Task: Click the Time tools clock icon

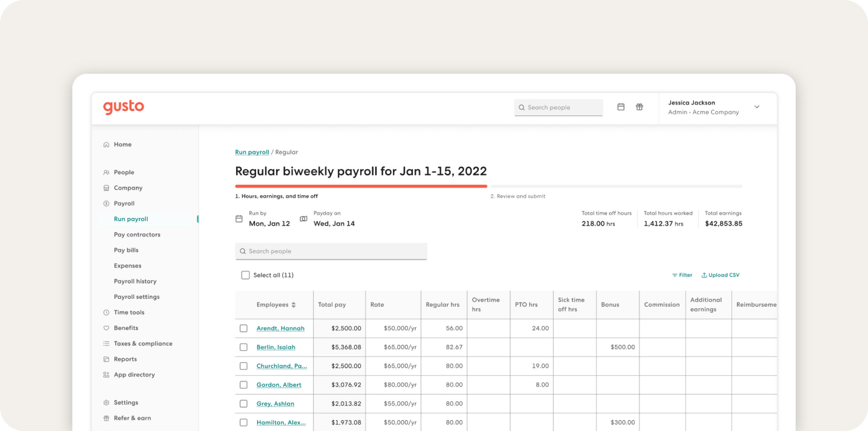Action: (106, 312)
